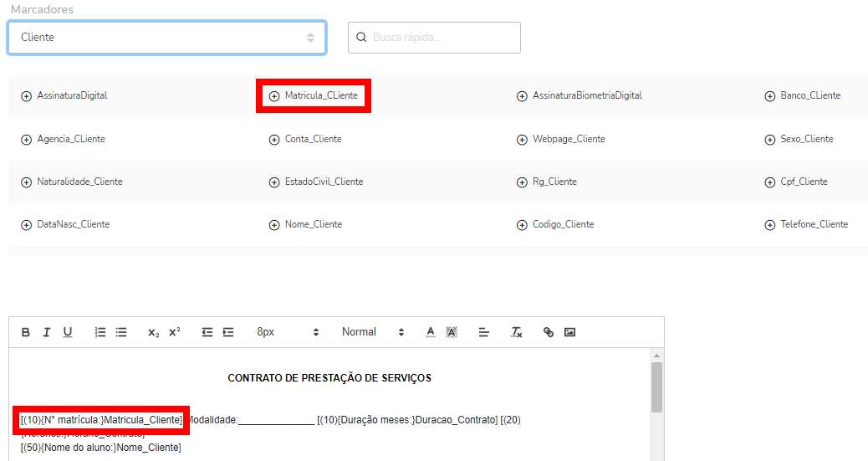The width and height of the screenshot is (868, 461).
Task: Insert a hyperlink in the editor
Action: 549,332
